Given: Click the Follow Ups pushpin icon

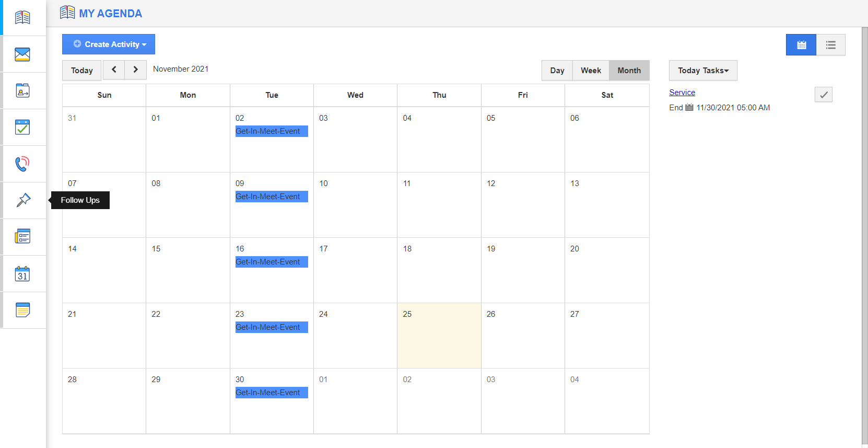Looking at the screenshot, I should pos(23,200).
